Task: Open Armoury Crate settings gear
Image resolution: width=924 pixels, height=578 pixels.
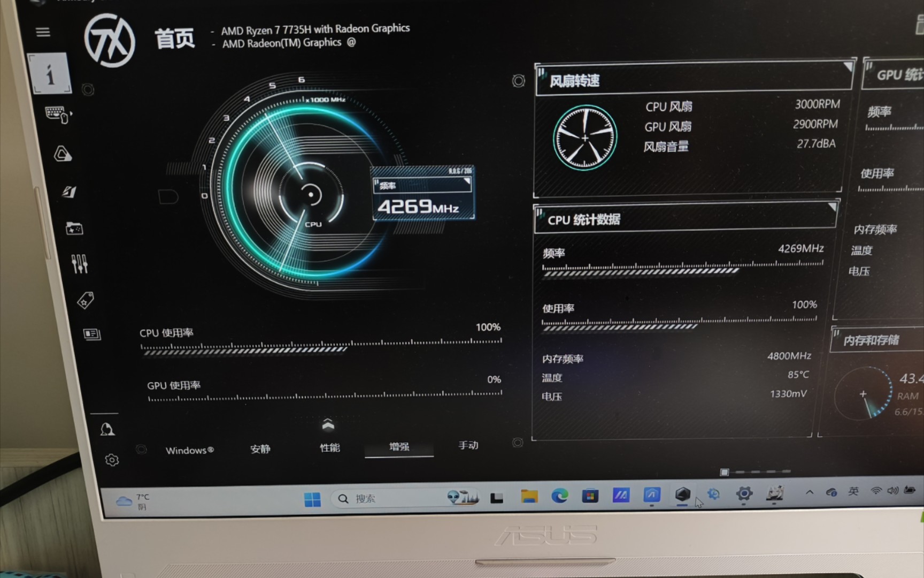Action: coord(112,460)
